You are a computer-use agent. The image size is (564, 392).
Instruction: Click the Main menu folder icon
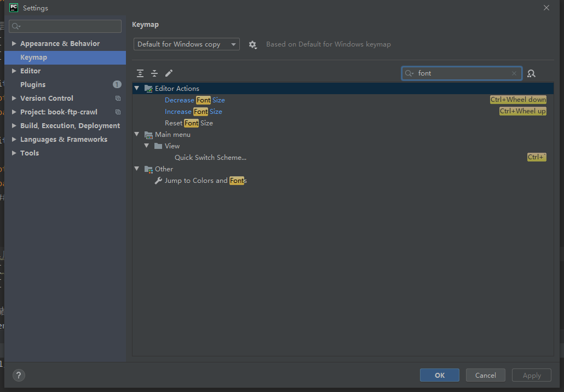[148, 135]
